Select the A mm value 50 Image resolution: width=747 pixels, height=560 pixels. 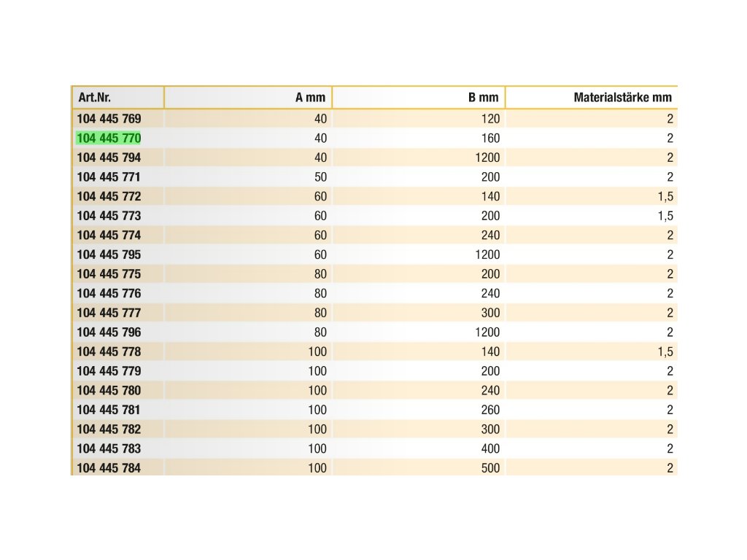coord(320,177)
